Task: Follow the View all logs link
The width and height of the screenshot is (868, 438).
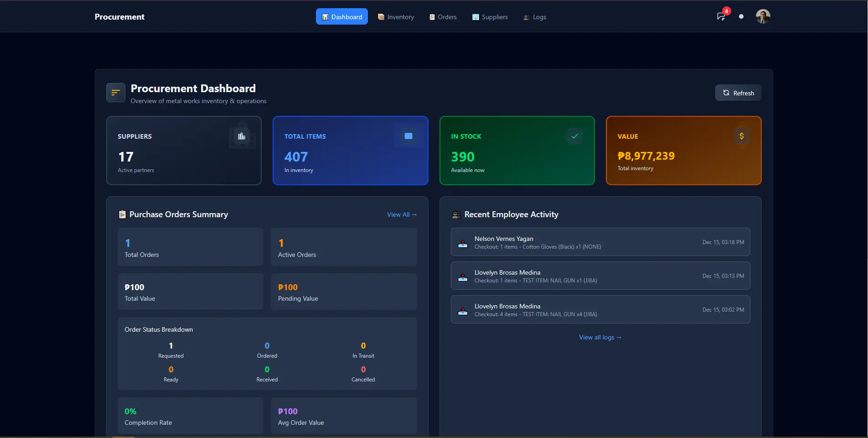Action: pyautogui.click(x=600, y=337)
